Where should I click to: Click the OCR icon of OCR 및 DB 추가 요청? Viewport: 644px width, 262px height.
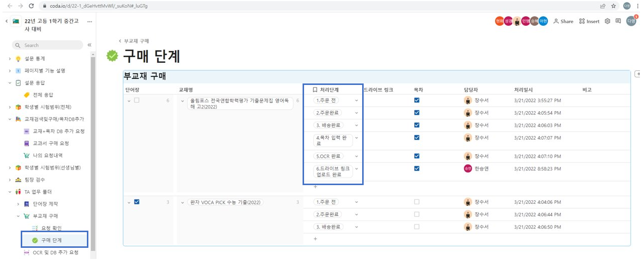[27, 252]
